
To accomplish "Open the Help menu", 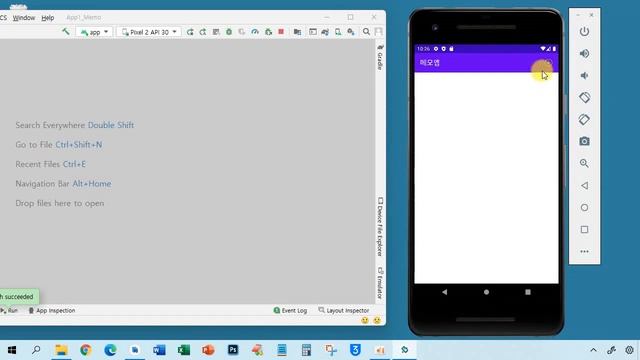I will (x=48, y=18).
